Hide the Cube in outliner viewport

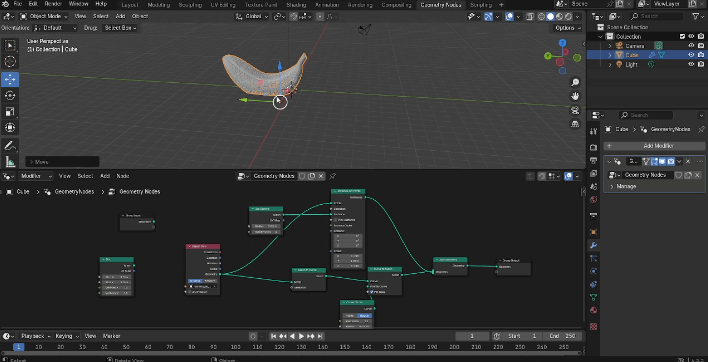coord(691,55)
